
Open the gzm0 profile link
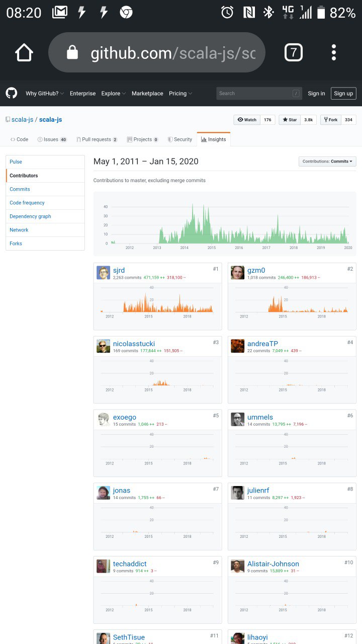tap(256, 271)
